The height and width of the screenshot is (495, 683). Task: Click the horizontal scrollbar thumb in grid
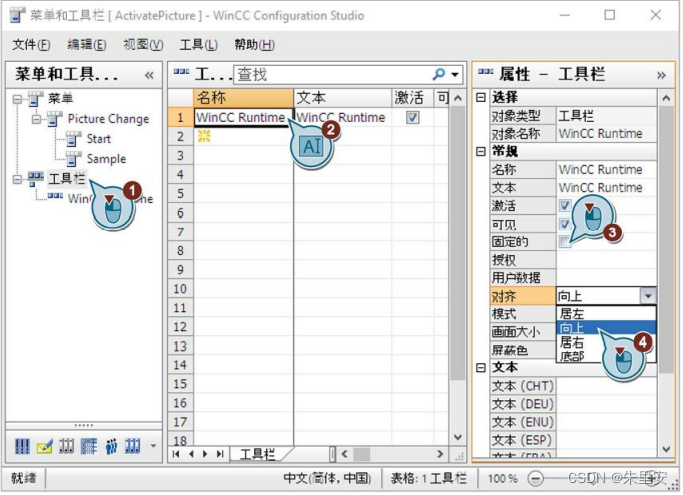click(361, 454)
